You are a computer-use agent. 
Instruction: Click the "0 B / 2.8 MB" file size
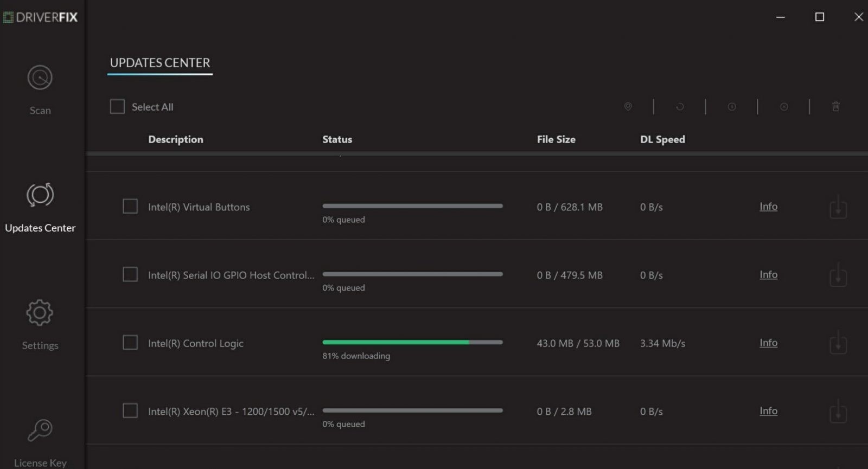point(564,412)
